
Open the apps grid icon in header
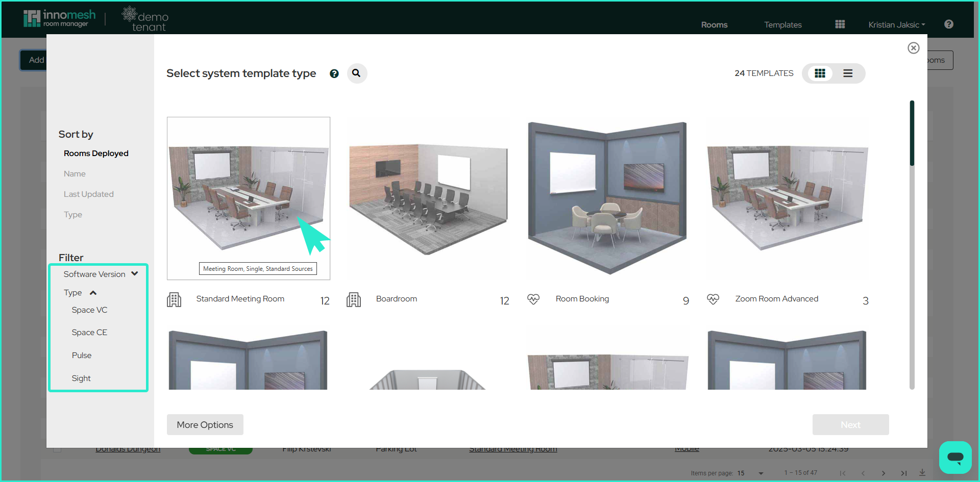click(x=840, y=24)
